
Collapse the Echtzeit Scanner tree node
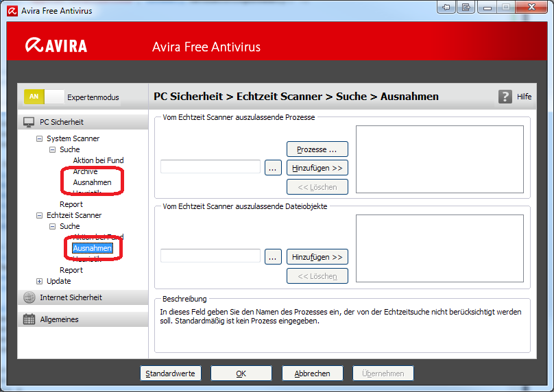click(x=39, y=215)
